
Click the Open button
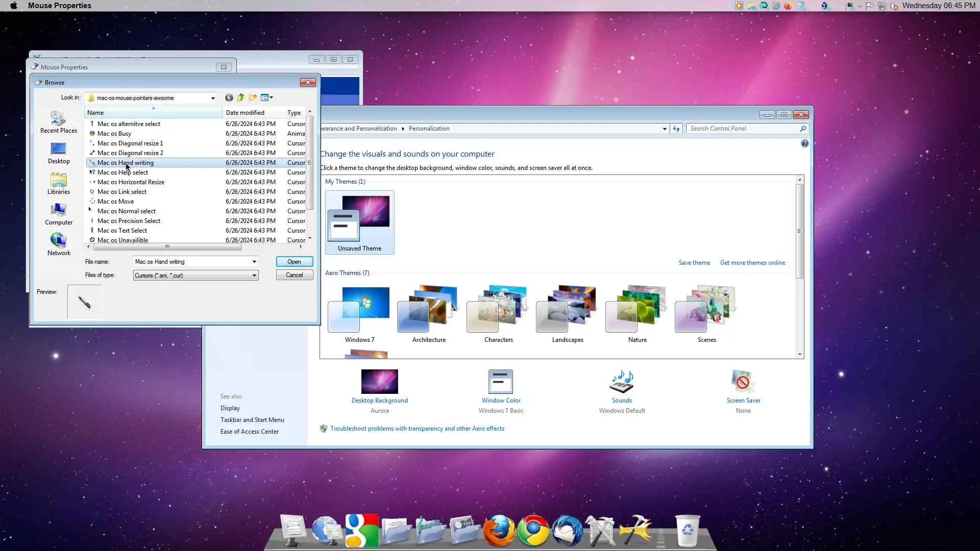[x=294, y=262]
